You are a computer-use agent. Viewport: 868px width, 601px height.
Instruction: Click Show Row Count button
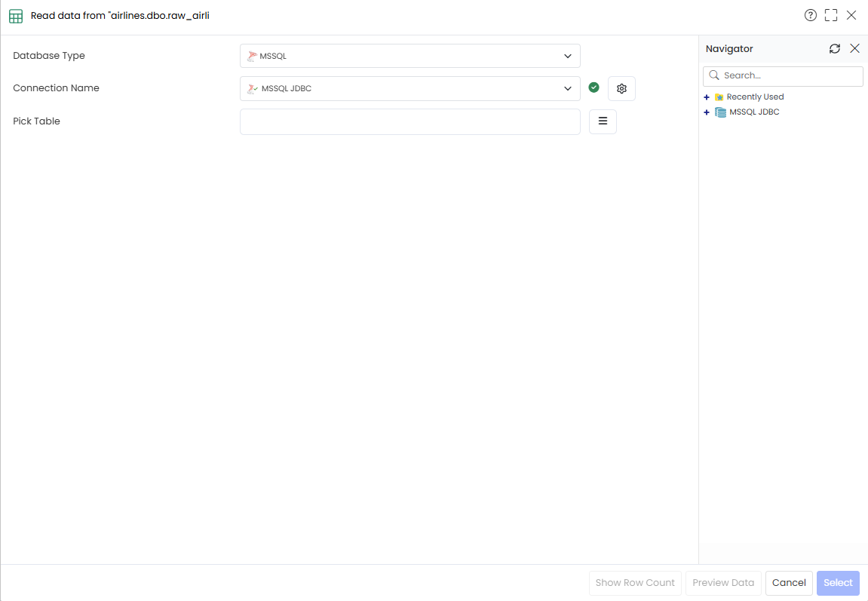coord(635,583)
